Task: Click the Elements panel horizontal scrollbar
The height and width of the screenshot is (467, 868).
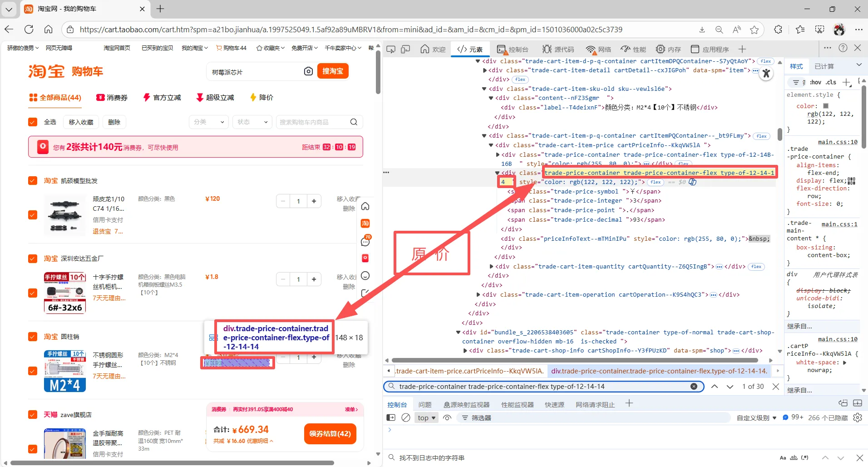Action: click(574, 360)
